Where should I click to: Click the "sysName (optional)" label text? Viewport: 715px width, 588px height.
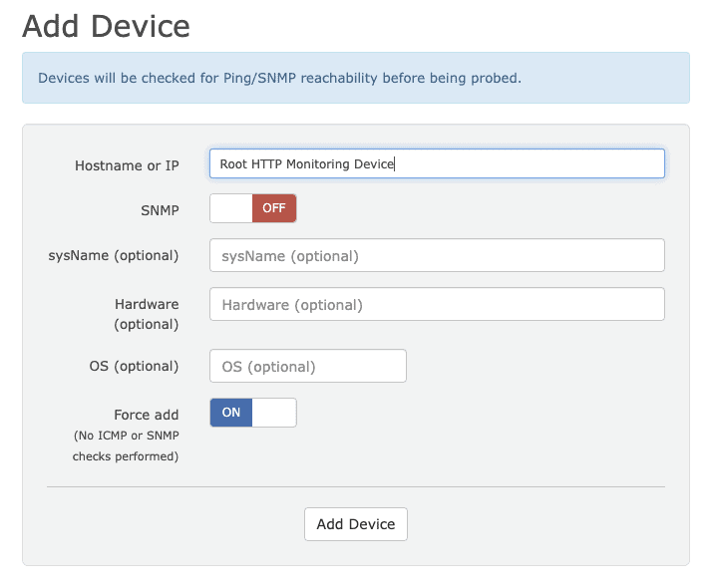tap(114, 256)
